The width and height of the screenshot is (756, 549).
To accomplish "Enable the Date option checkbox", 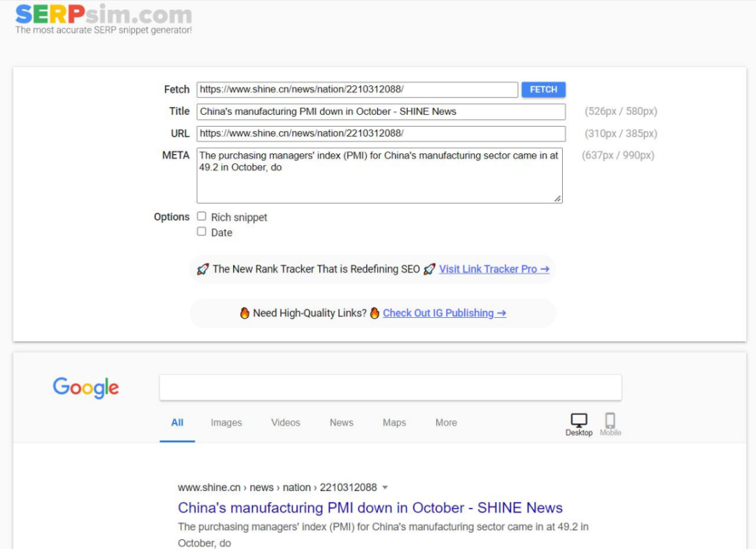I will pyautogui.click(x=202, y=232).
